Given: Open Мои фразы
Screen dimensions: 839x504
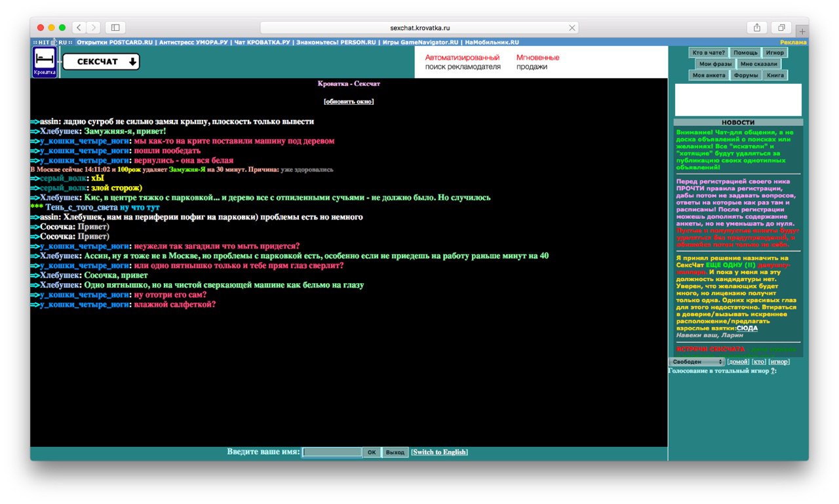Looking at the screenshot, I should (714, 64).
